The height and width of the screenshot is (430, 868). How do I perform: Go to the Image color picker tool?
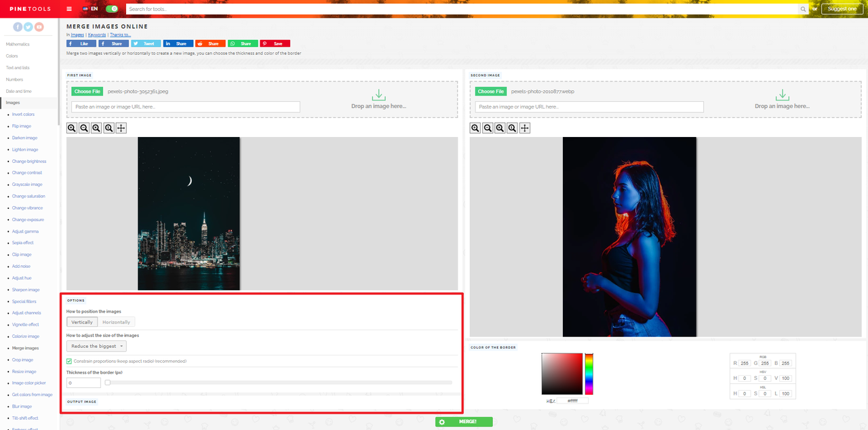tap(28, 383)
